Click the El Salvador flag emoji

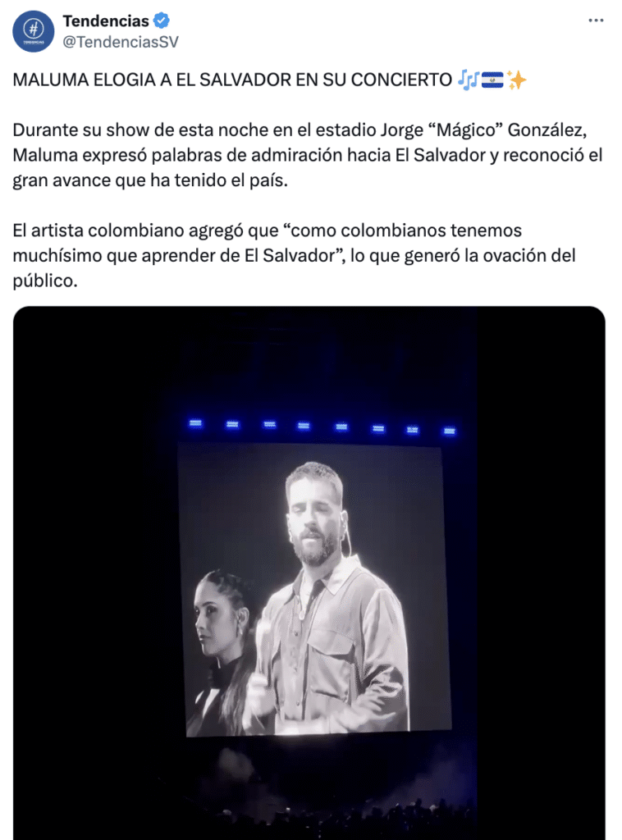coord(492,80)
